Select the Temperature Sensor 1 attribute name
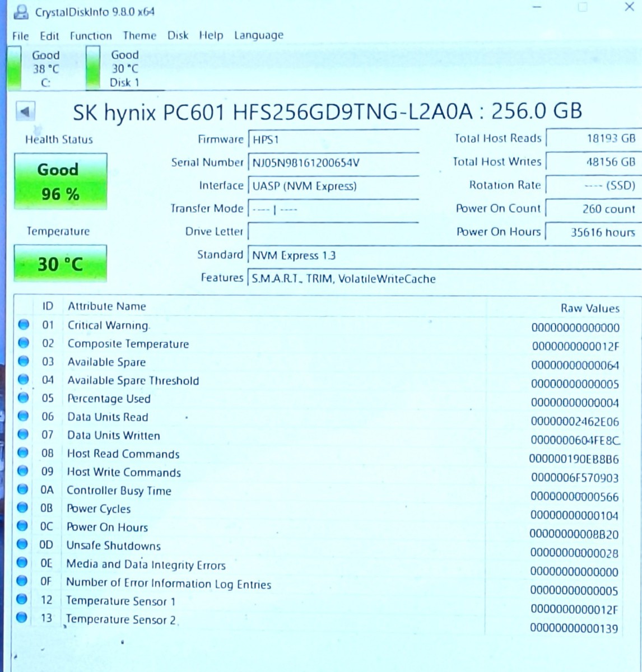Image resolution: width=642 pixels, height=672 pixels. tap(120, 601)
